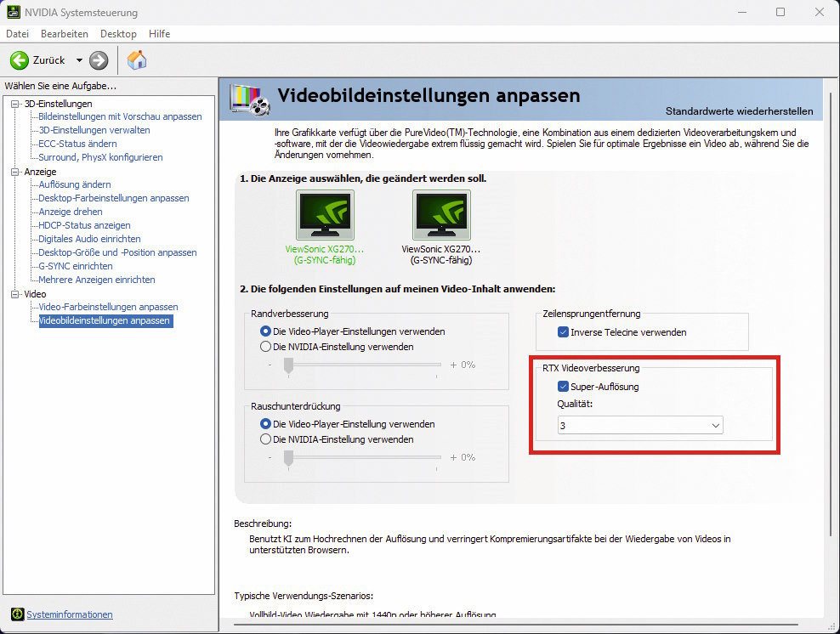Click the green Zurück back arrow icon
The height and width of the screenshot is (634, 840).
20,60
